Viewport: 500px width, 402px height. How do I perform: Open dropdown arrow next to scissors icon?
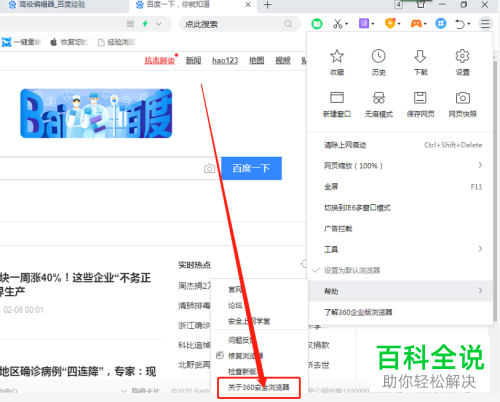pos(347,24)
